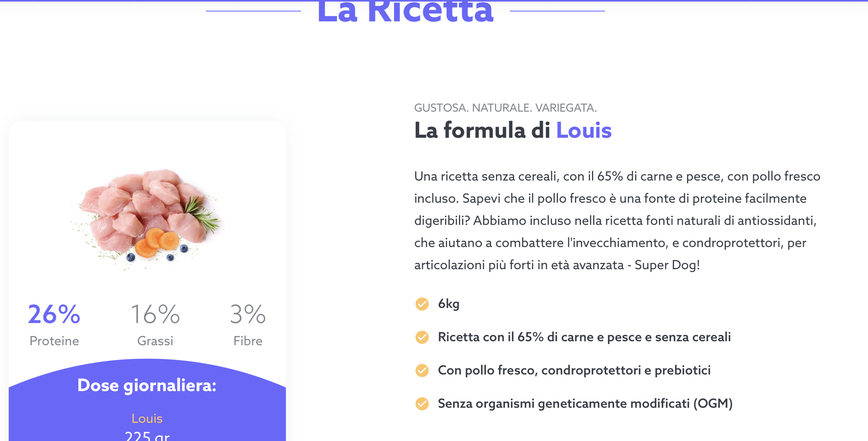Screen dimensions: 868x441
Task: Click the purple Louis name in formula heading
Action: pyautogui.click(x=584, y=130)
